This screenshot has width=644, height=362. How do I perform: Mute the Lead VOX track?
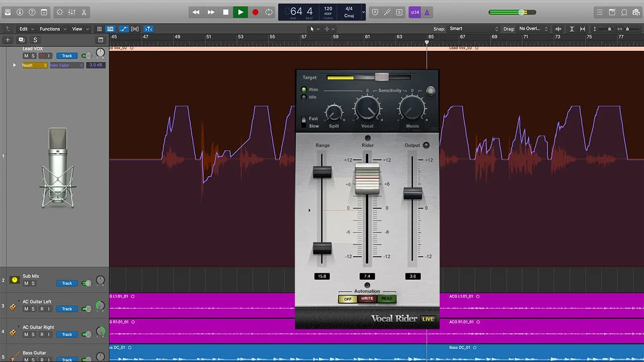pos(26,56)
